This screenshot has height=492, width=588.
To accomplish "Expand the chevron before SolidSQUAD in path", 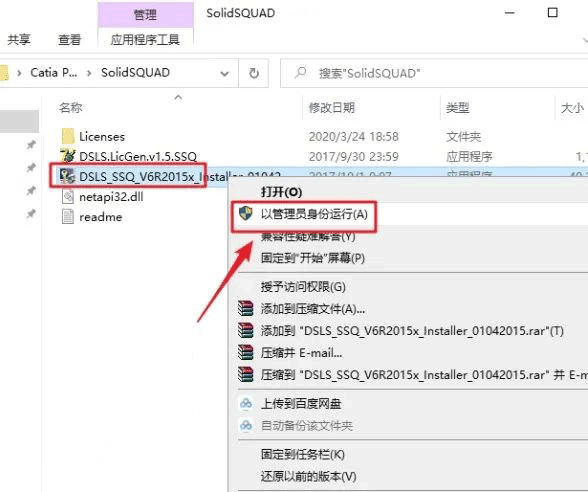I will [89, 73].
